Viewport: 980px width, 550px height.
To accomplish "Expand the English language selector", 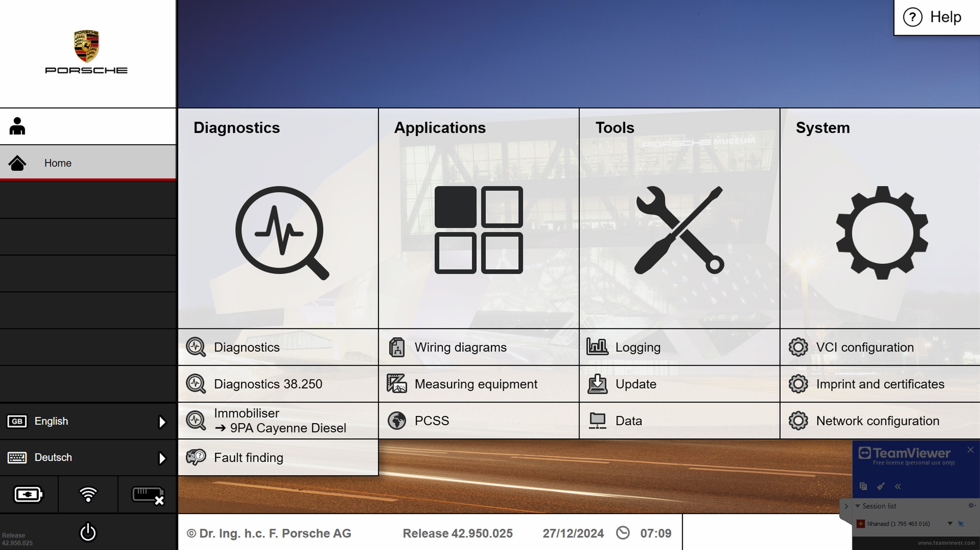I will coord(88,421).
